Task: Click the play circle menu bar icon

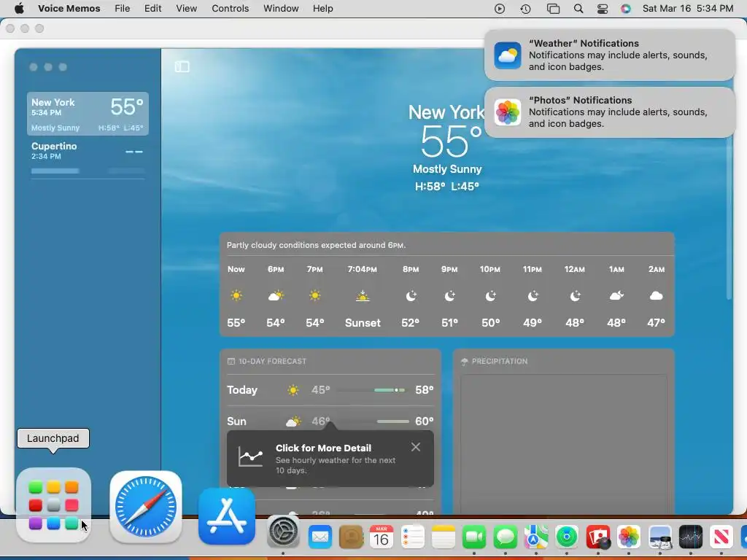Action: (499, 9)
